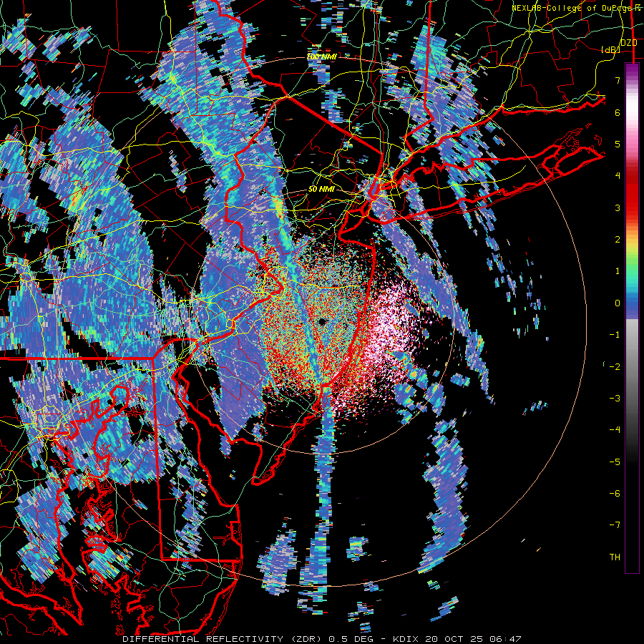Click the 100 NMI range ring label
Viewport: 644px width, 644px height.
click(321, 57)
